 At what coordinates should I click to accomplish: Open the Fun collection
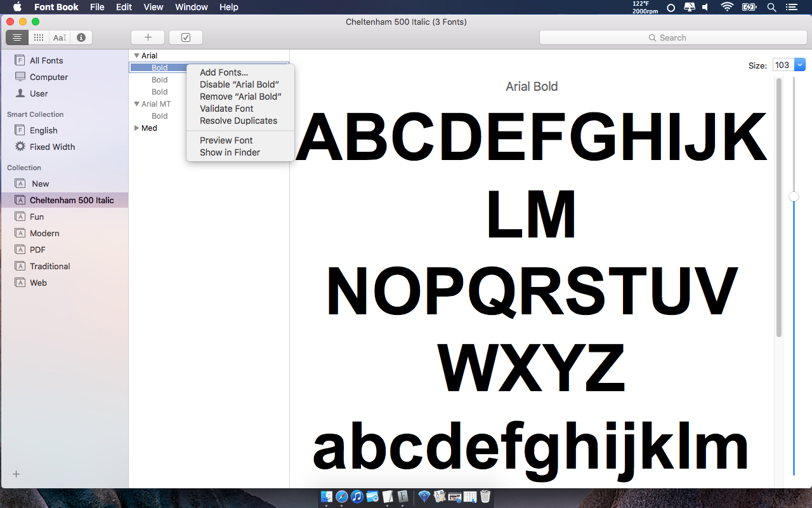pyautogui.click(x=64, y=217)
